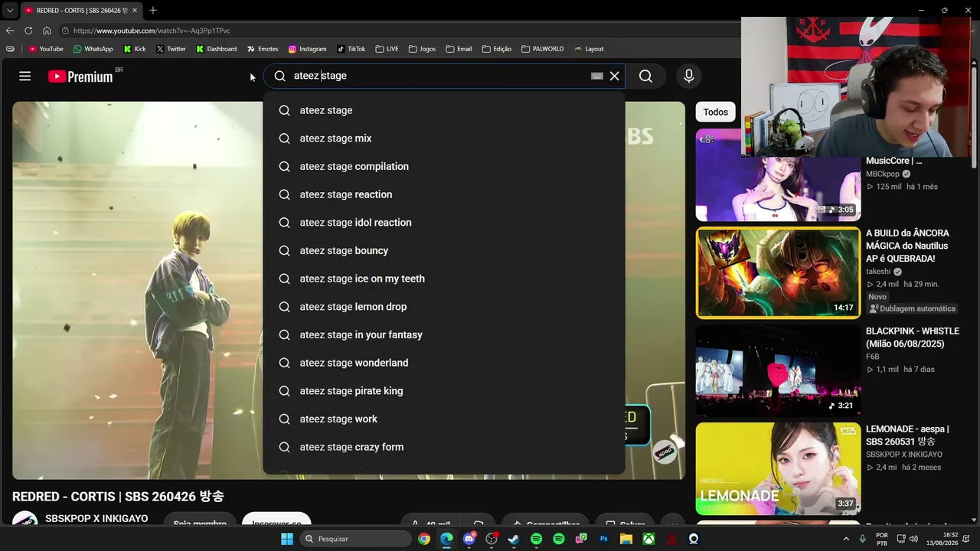Open the YouTube bookmark
This screenshot has width=980, height=551.
(x=46, y=49)
